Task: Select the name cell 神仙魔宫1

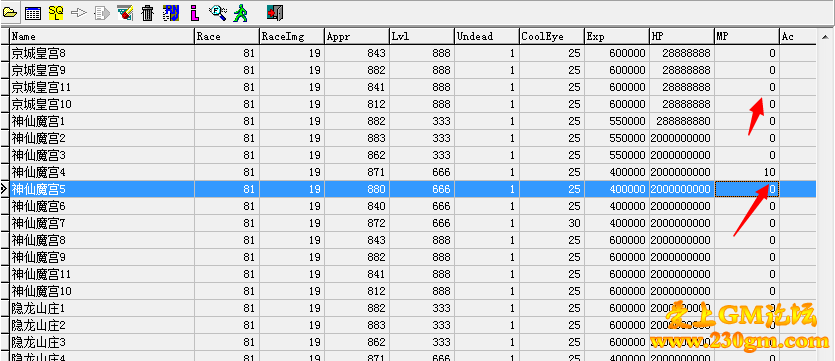Action: [102, 121]
